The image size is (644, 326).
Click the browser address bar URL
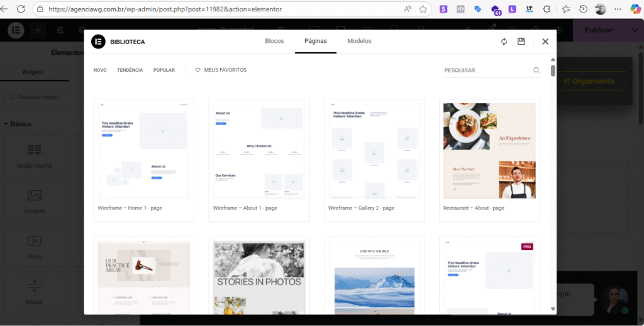point(165,9)
